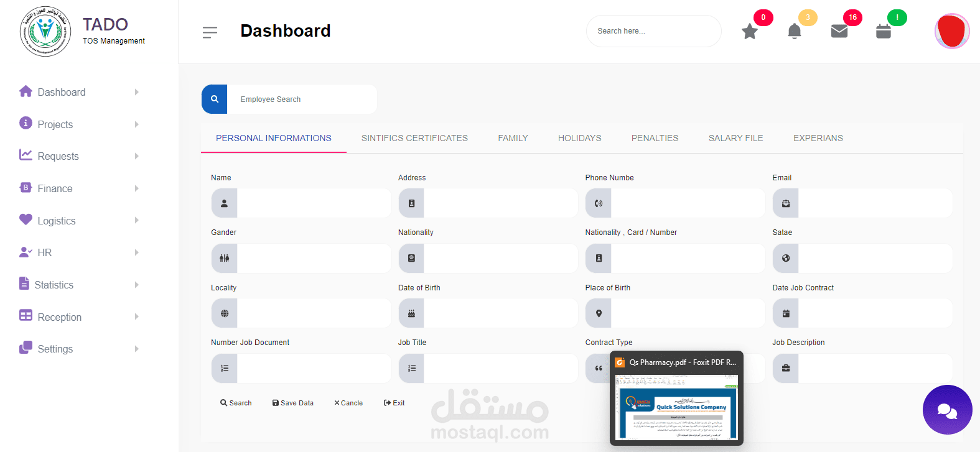This screenshot has width=980, height=452.
Task: Expand the Dashboard sidebar menu arrow
Action: point(137,92)
